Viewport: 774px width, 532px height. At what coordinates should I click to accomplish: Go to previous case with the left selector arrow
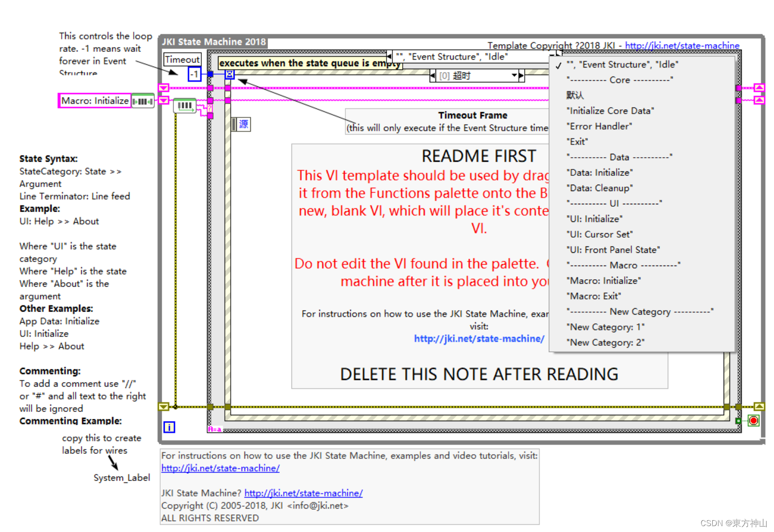click(389, 56)
